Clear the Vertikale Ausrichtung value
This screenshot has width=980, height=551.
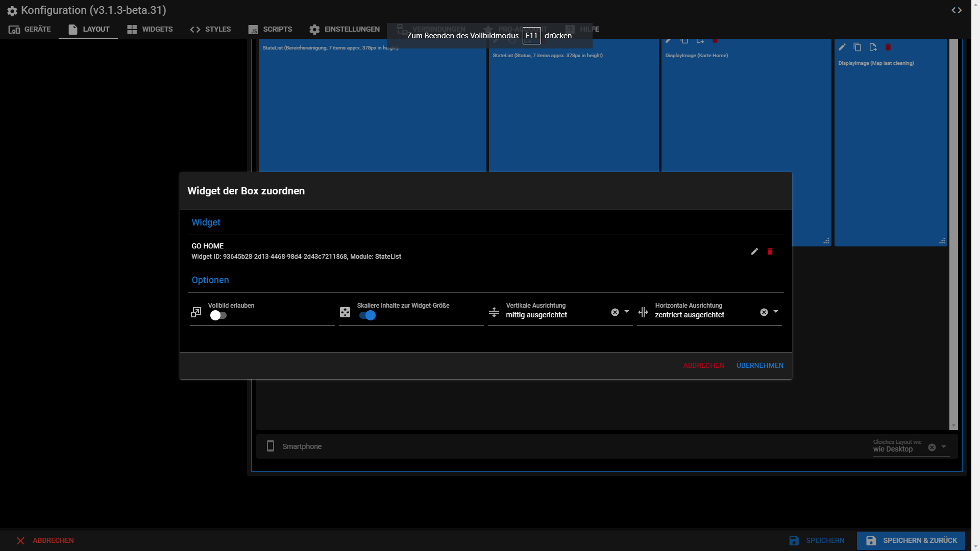click(615, 312)
